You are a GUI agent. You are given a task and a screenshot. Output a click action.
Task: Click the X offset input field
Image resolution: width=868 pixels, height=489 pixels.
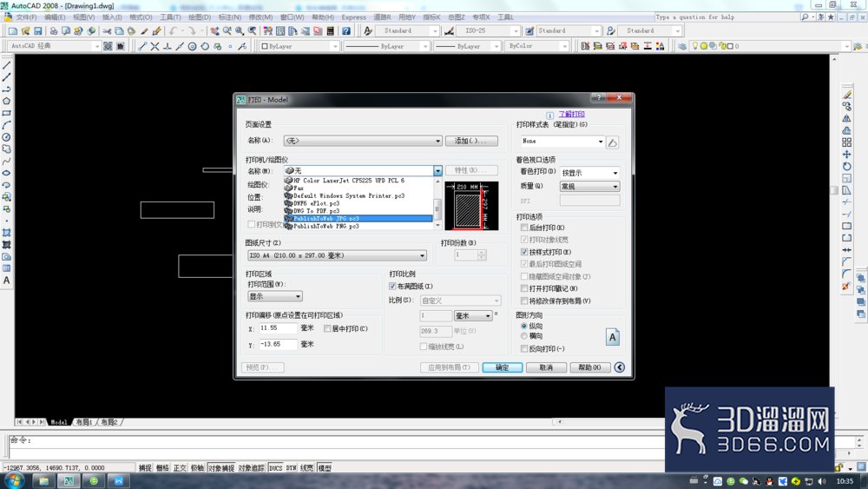tap(278, 328)
